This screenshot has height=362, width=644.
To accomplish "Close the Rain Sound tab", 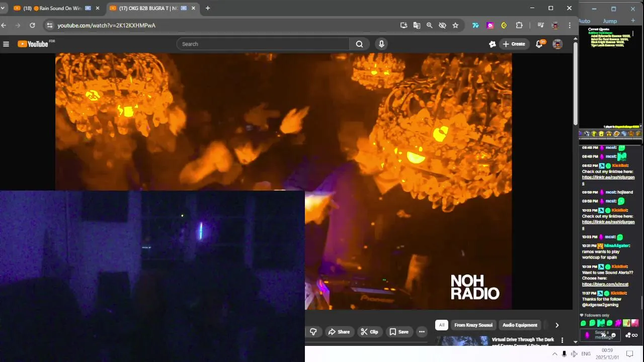I will tap(98, 8).
